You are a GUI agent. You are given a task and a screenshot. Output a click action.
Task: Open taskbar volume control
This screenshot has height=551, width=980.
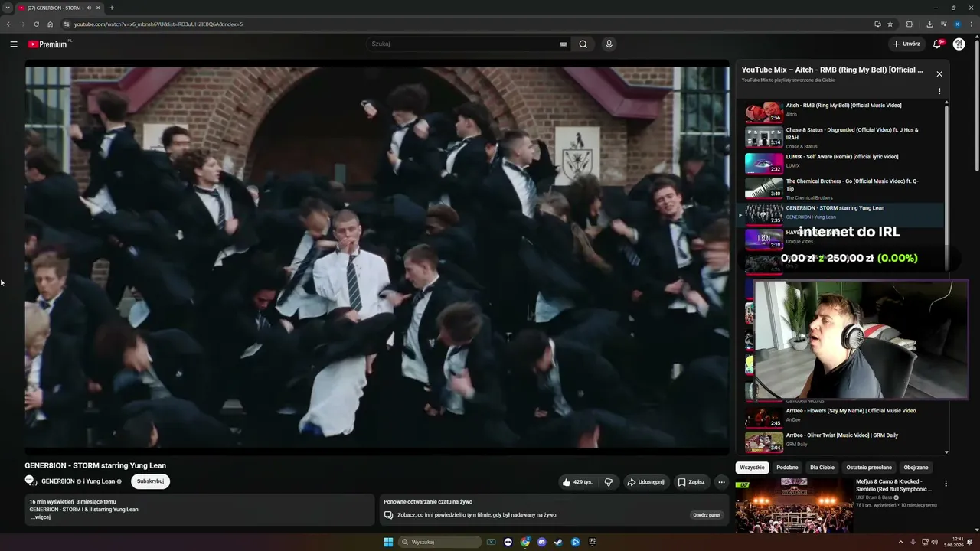tap(934, 543)
